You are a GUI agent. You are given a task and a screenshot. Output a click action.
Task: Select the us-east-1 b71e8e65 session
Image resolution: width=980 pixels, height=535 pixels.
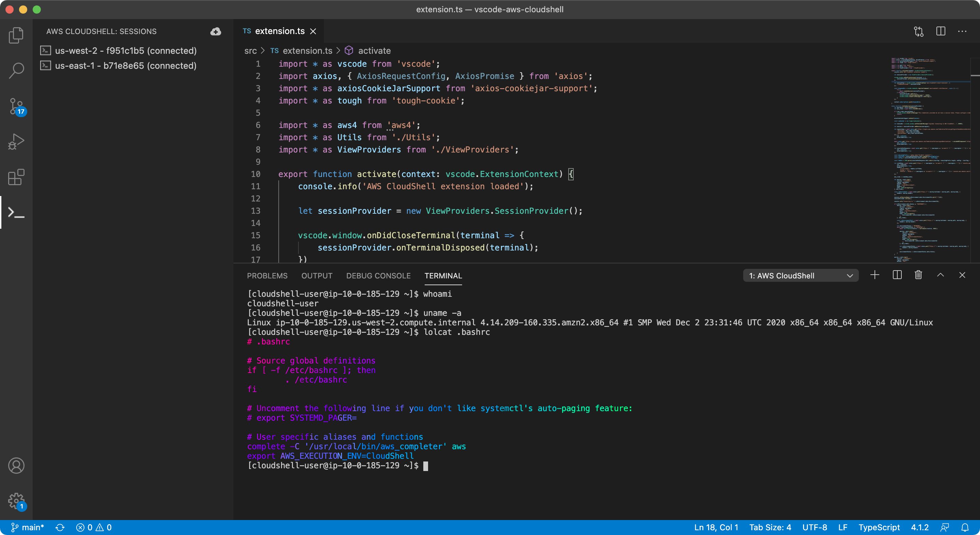126,65
